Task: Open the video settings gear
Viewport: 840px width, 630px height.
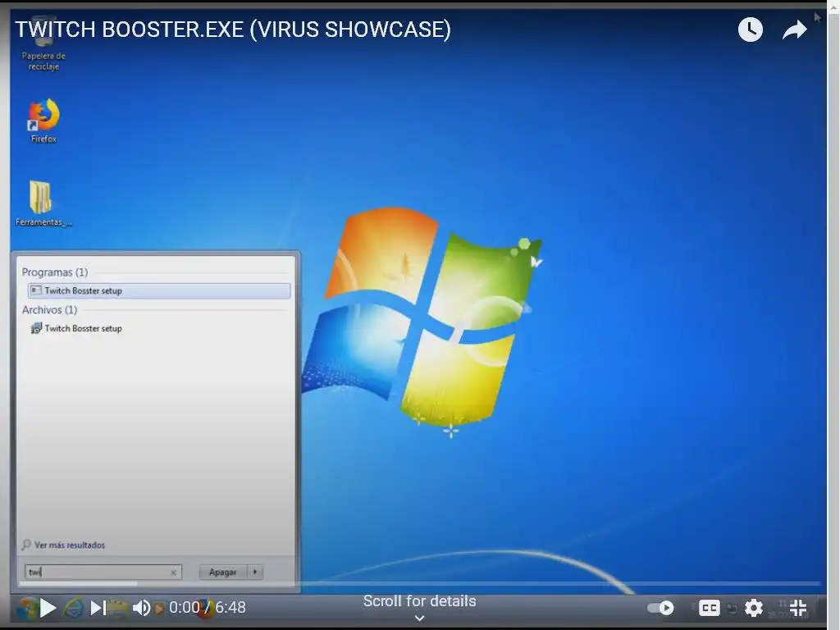Action: point(754,608)
